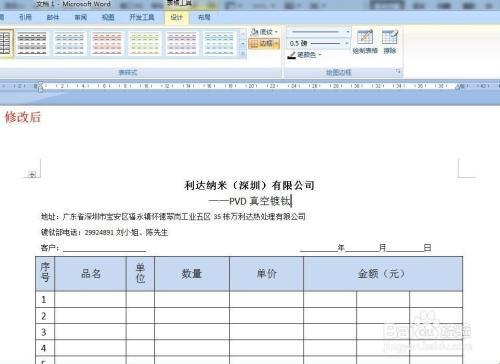Switch to the Layout tab

[204, 17]
